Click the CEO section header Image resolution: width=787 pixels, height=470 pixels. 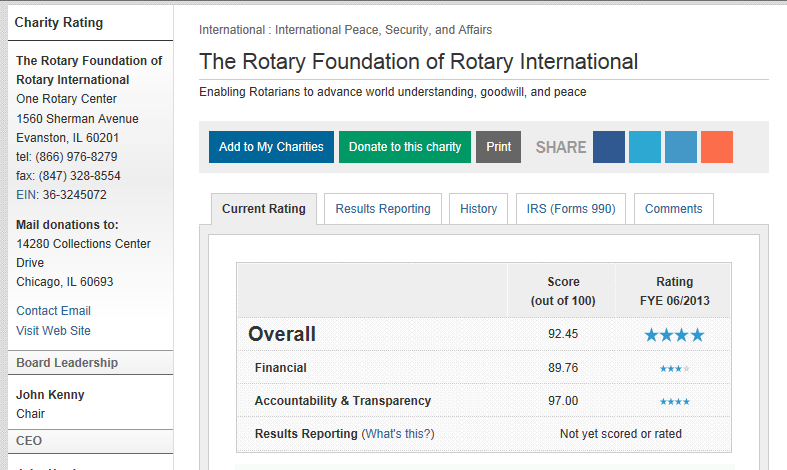coord(90,441)
